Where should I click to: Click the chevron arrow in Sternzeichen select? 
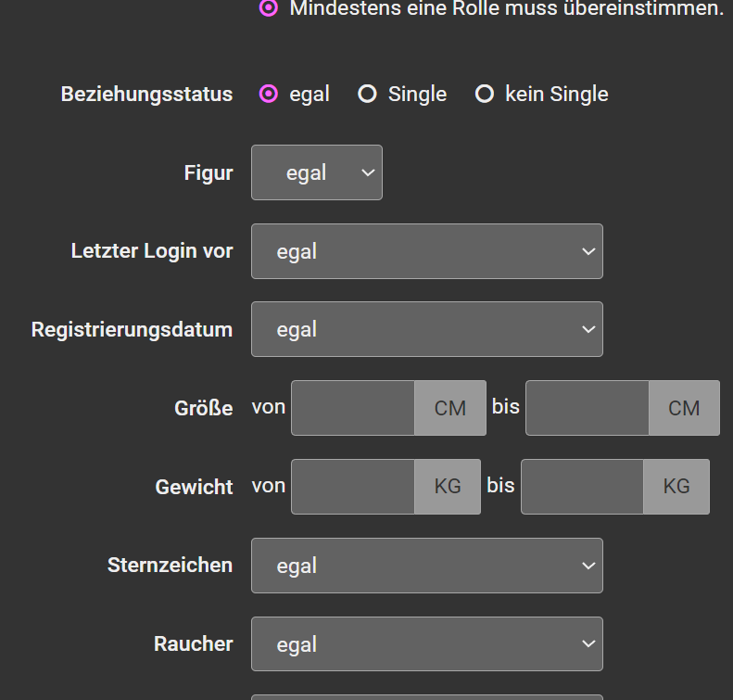coord(588,566)
